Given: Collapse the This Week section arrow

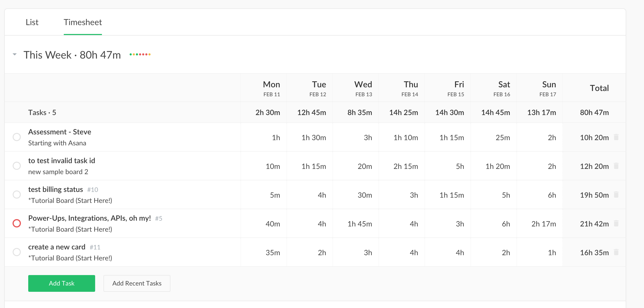Looking at the screenshot, I should 15,54.
